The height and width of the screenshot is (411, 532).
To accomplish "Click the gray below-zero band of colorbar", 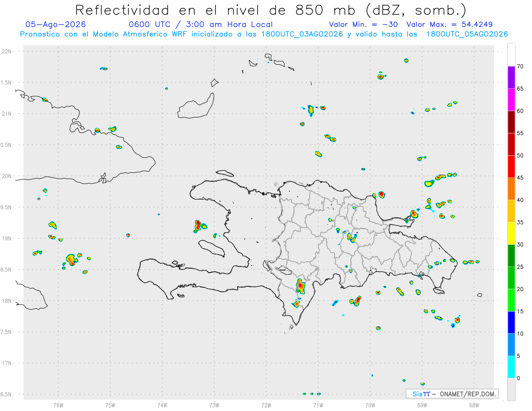I will click(511, 389).
